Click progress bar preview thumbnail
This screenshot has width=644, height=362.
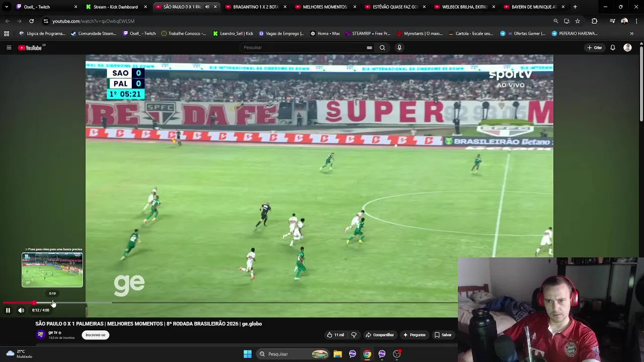[52, 270]
